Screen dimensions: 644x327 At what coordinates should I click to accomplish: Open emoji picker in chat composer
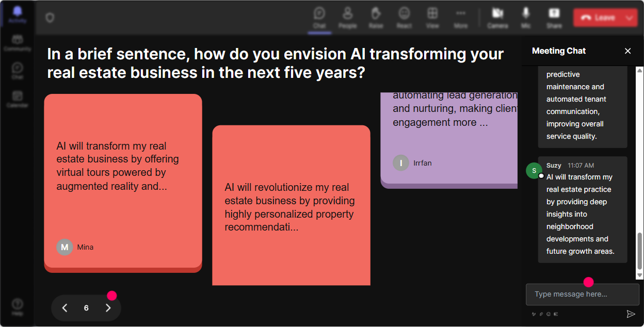pos(549,314)
